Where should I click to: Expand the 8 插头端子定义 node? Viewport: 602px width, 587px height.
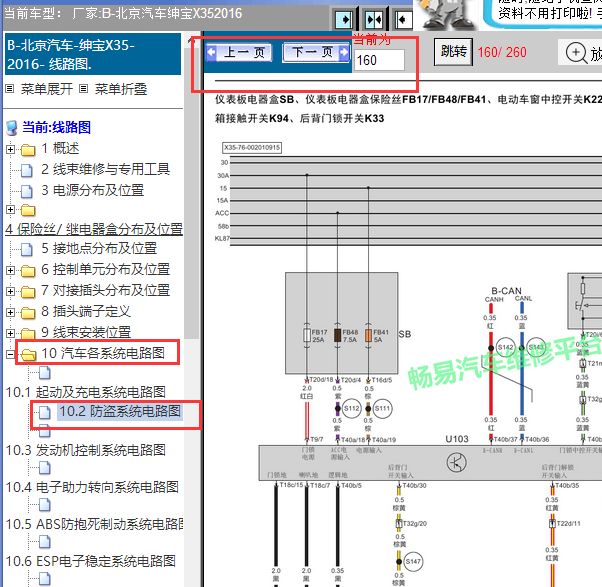10,313
